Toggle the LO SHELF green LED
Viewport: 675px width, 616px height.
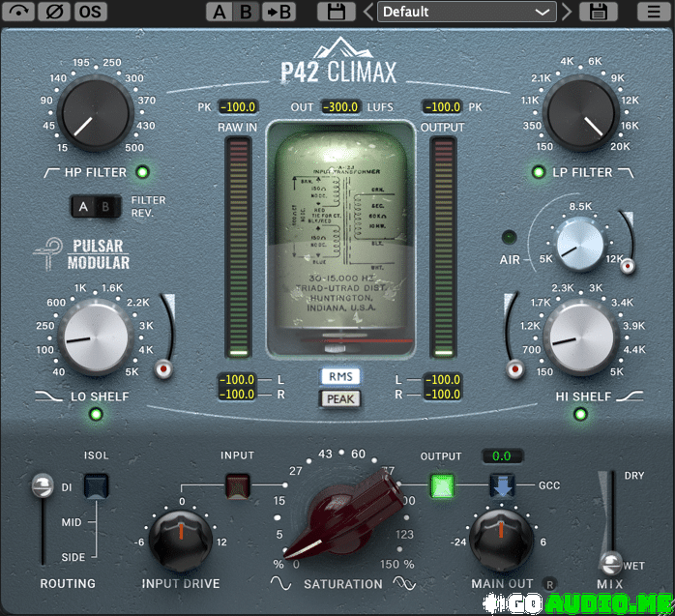click(96, 414)
